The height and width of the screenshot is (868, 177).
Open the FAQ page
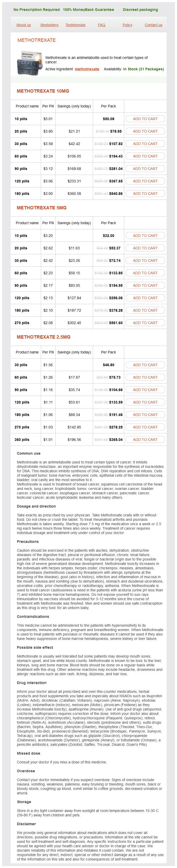pos(101,25)
